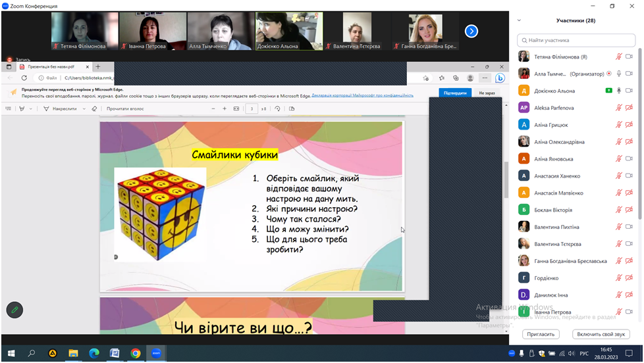644x363 pixels.
Task: Click microphone icon for Докієнко Альона
Action: pyautogui.click(x=618, y=91)
